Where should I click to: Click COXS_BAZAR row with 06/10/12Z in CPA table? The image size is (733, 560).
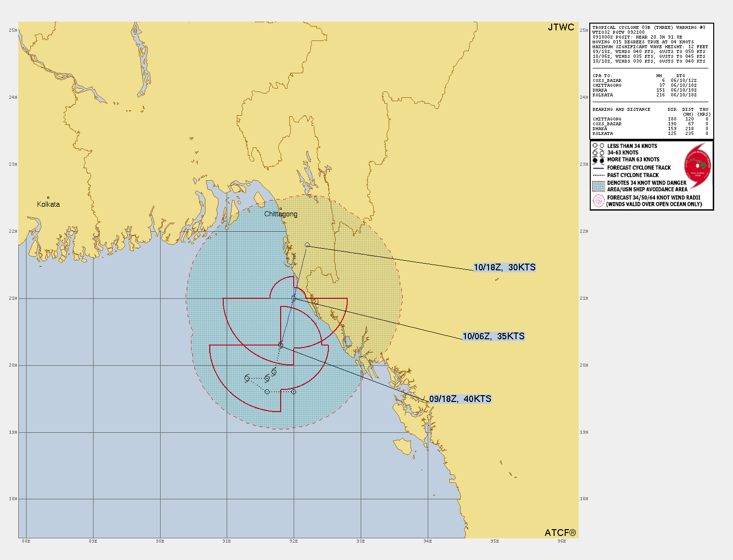[644, 80]
